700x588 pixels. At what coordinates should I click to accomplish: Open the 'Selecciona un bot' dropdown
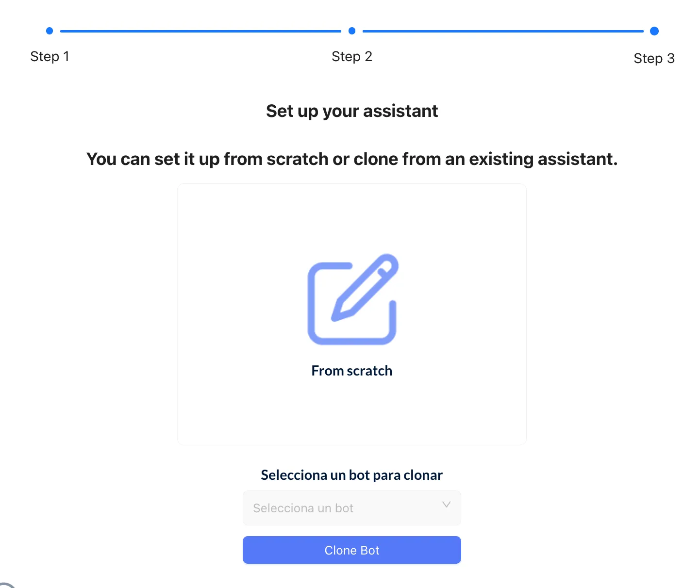point(352,508)
